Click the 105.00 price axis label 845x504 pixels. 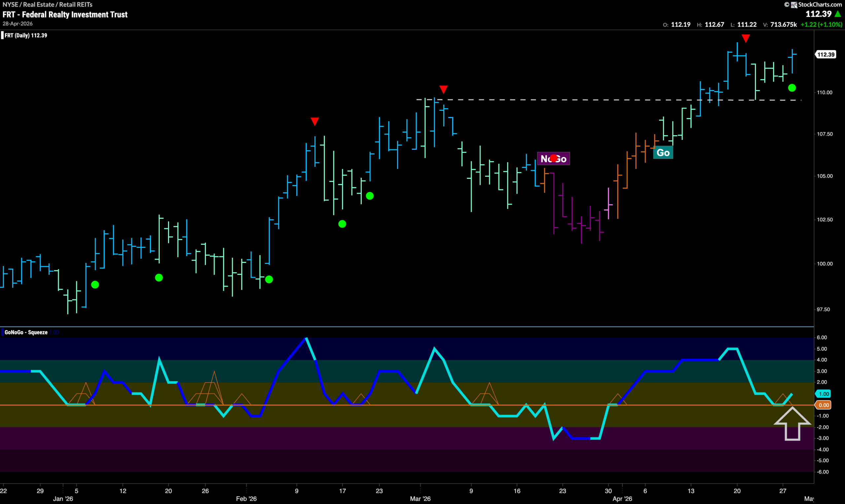point(825,176)
